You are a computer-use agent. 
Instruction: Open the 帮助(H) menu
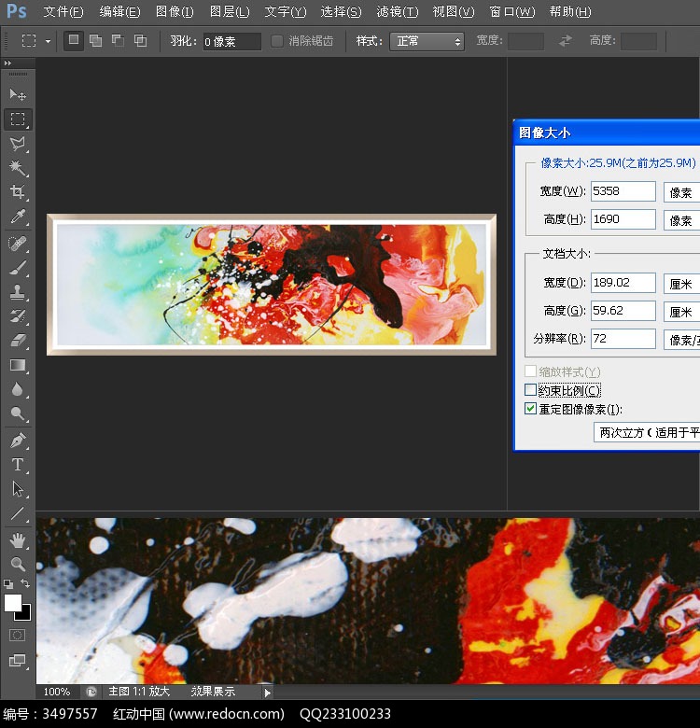(570, 11)
